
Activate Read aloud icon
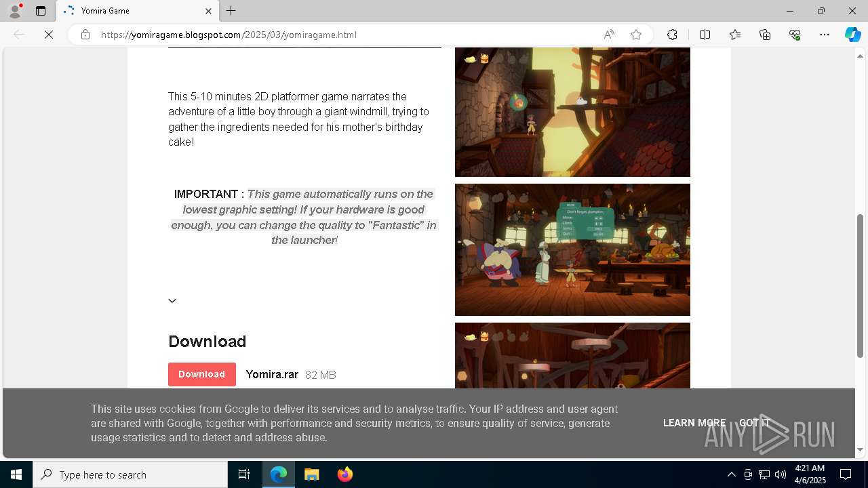(x=609, y=35)
